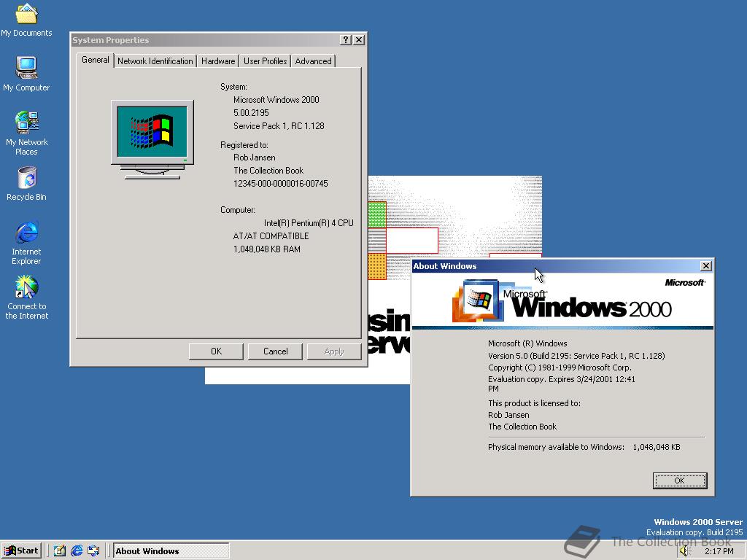747x560 pixels.
Task: Click the "Rob Jansen" text in System Properties
Action: point(255,157)
